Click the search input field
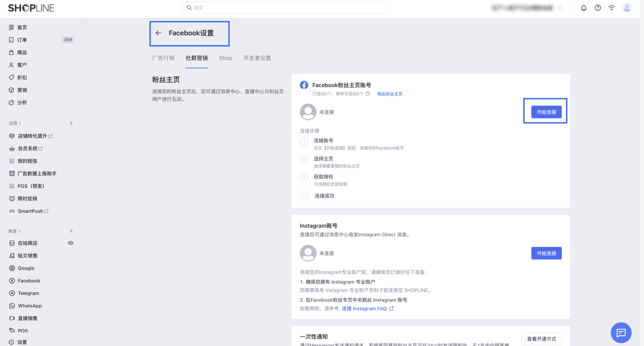This screenshot has height=346, width=644. point(287,8)
